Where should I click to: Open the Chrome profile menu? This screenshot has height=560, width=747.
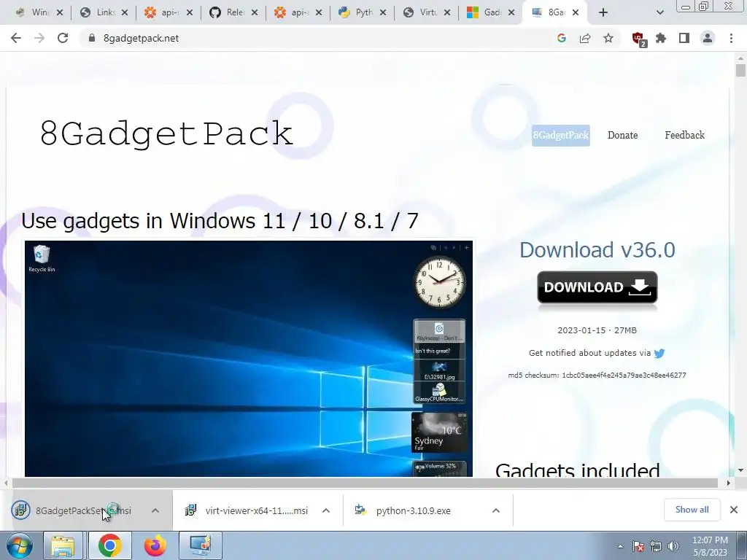[708, 38]
